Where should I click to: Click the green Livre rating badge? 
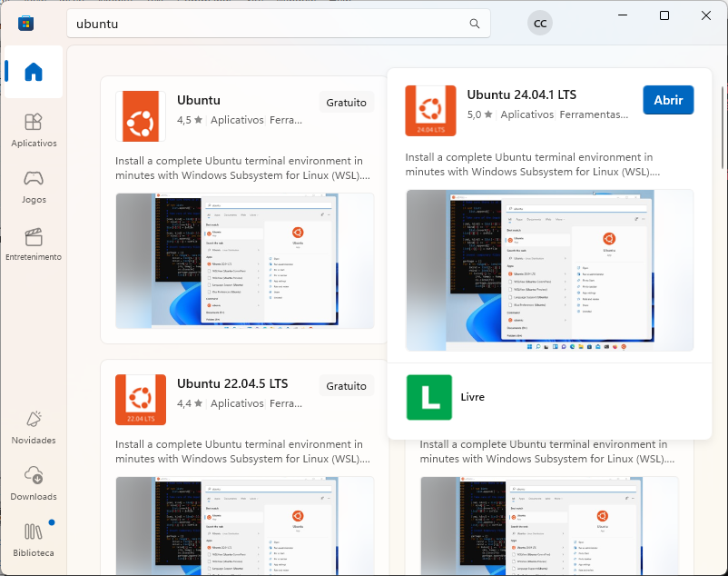coord(429,397)
